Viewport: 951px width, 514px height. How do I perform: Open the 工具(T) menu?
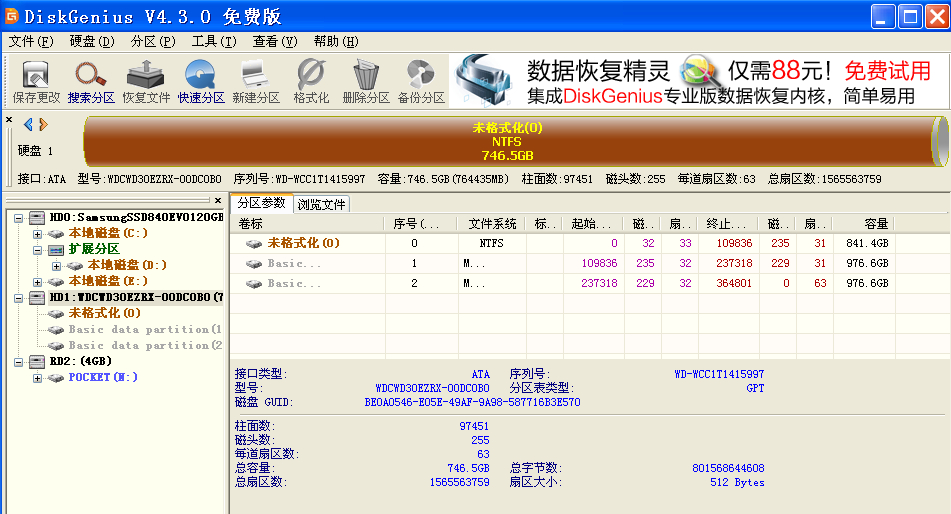213,41
